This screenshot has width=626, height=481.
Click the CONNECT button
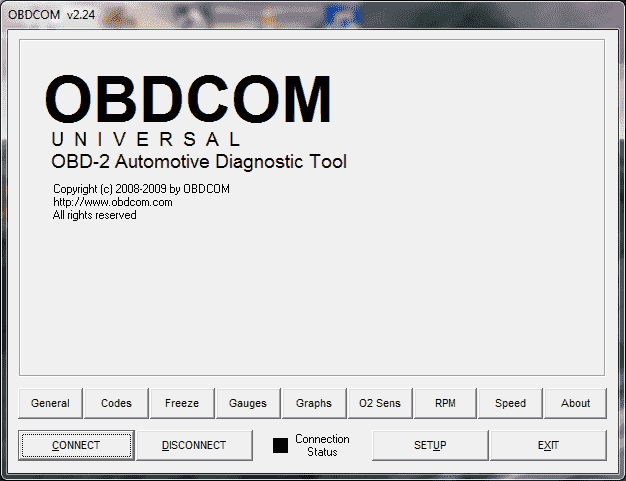tap(76, 445)
